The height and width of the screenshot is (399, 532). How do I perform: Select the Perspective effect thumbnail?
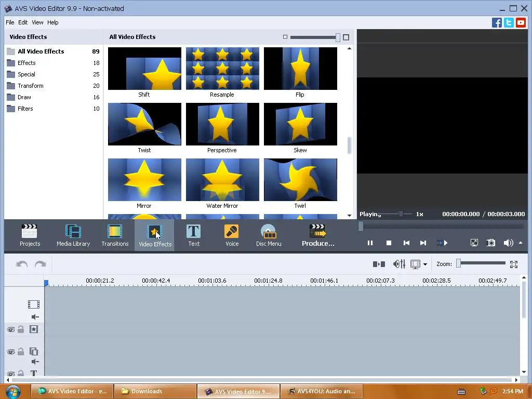tap(222, 124)
